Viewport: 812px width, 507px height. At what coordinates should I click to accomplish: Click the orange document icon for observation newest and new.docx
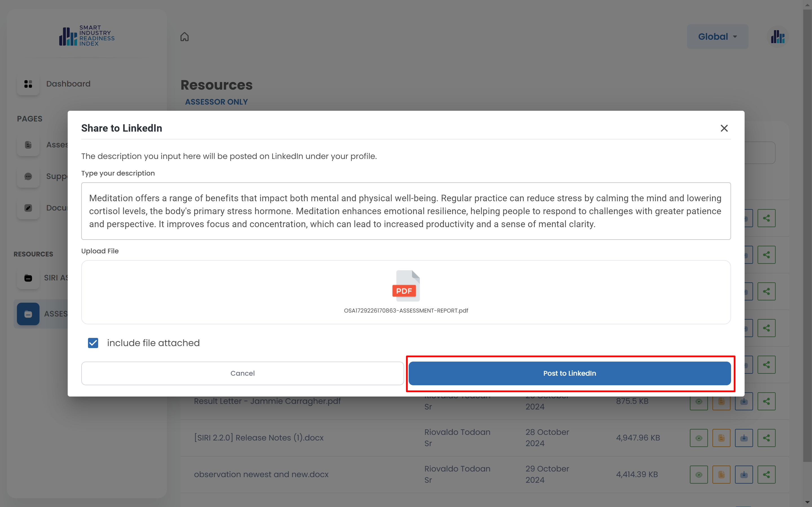tap(721, 475)
